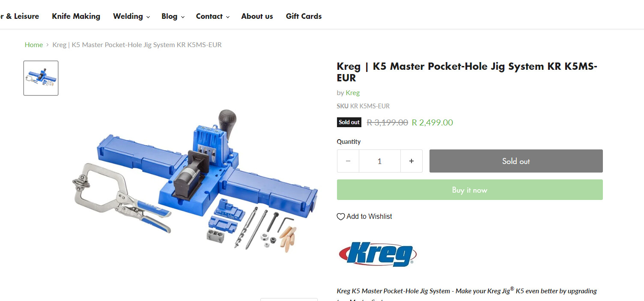Increase quantity with the plus button
Viewport: 644px width, 301px height.
[411, 161]
